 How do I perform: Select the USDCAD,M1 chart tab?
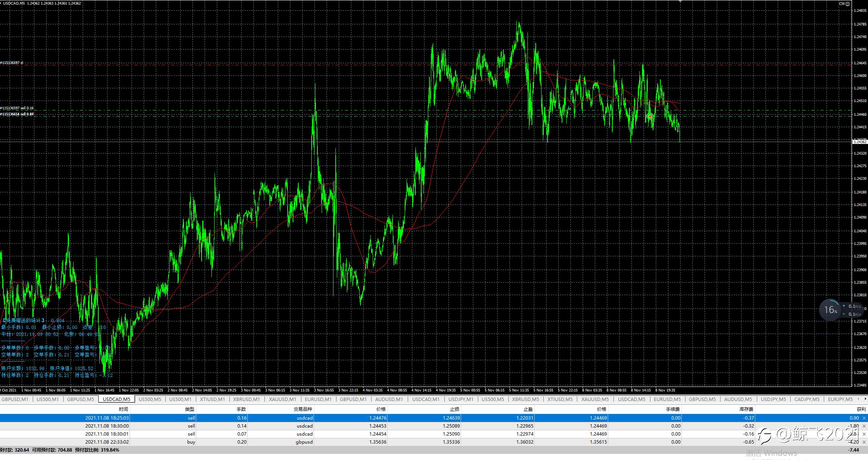point(426,399)
